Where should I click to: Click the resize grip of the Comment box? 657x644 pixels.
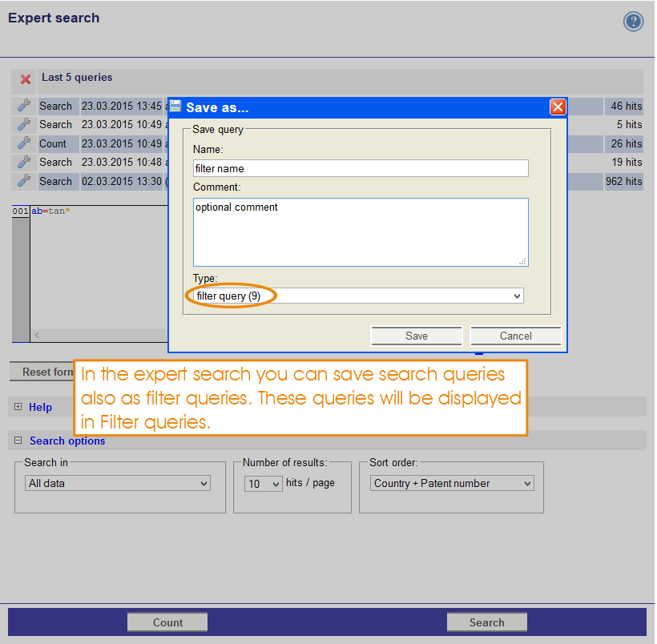tap(522, 261)
